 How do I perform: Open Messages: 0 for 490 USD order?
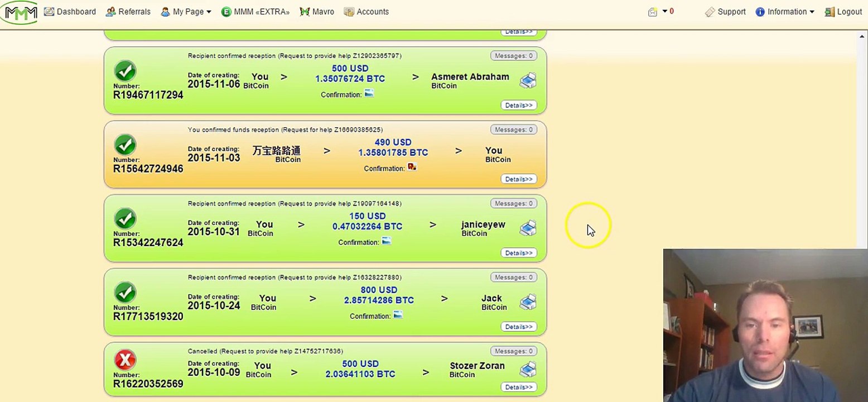(514, 130)
